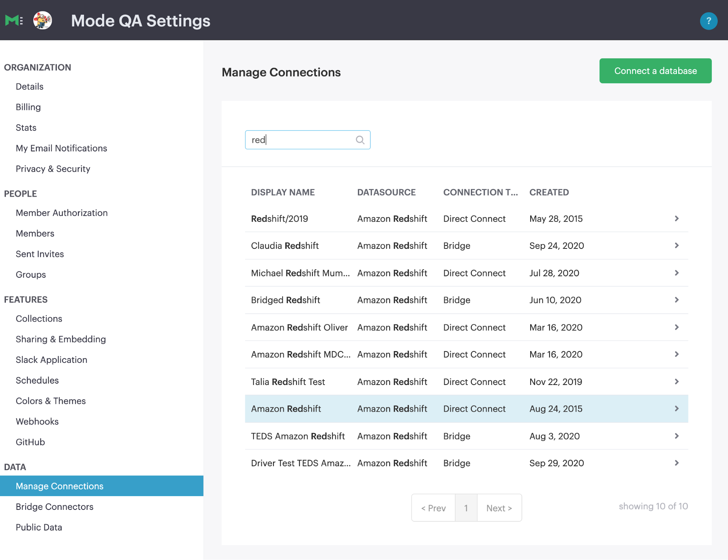728x560 pixels.
Task: Open the help question mark icon
Action: (708, 21)
